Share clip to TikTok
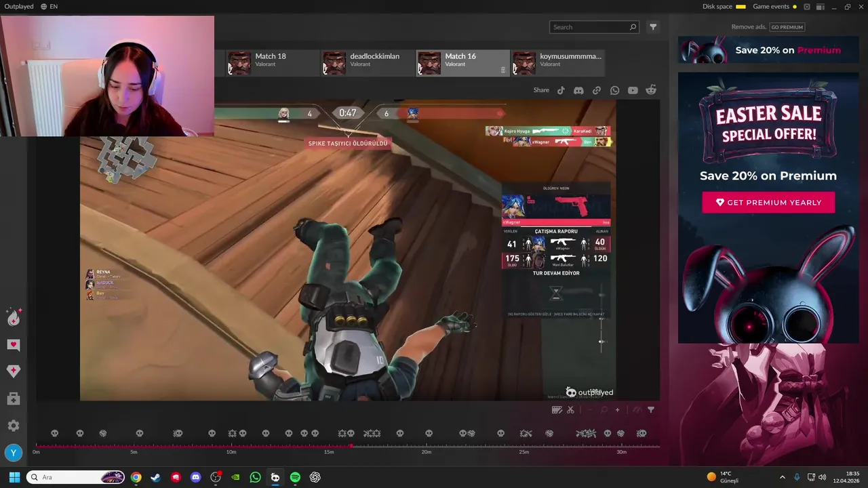Viewport: 868px width, 488px height. coord(561,90)
